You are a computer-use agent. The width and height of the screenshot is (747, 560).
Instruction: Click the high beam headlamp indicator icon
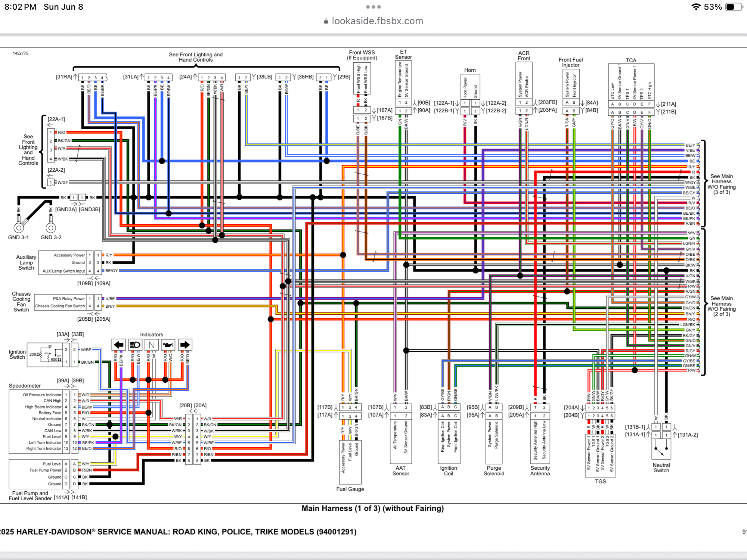click(135, 345)
